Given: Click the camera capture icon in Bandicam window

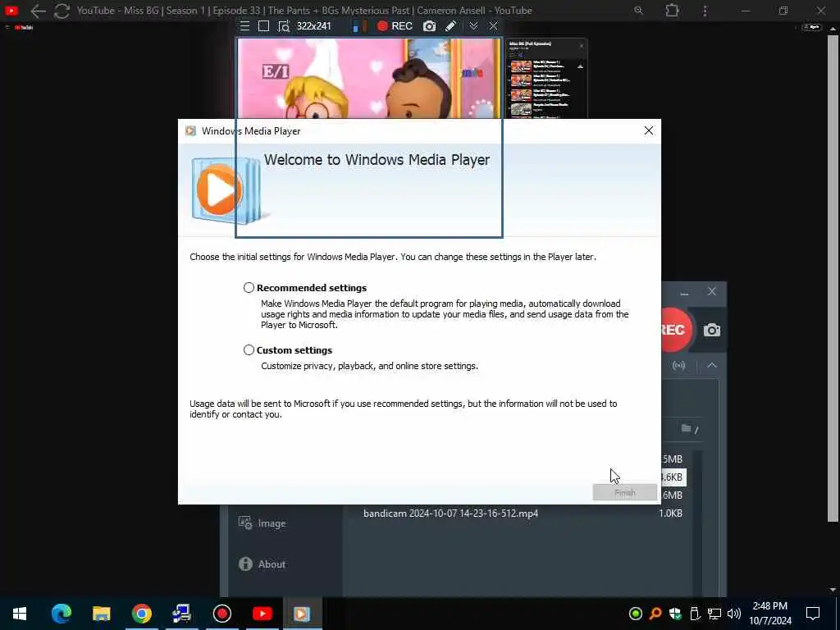Looking at the screenshot, I should 712,330.
